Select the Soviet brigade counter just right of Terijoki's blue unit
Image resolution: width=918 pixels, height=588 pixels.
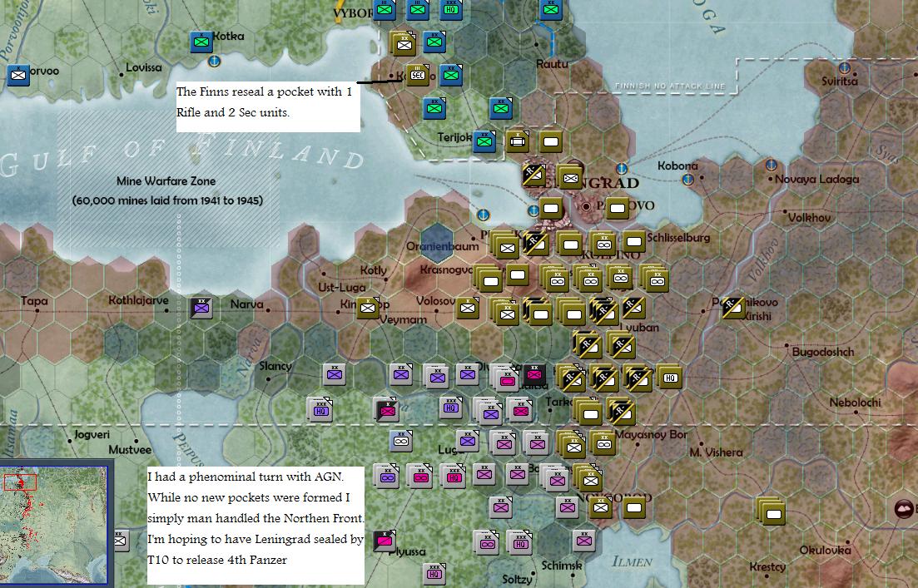coord(518,141)
